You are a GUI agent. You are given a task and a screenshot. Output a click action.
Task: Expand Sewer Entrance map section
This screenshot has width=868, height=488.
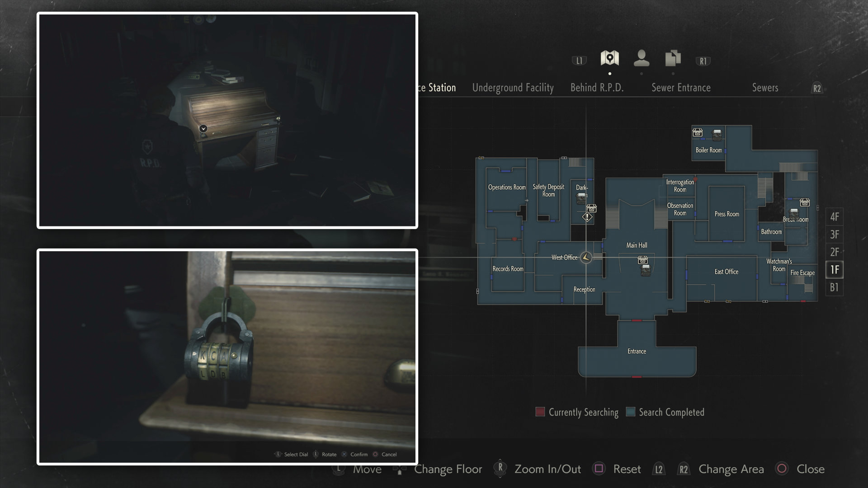[x=681, y=87]
